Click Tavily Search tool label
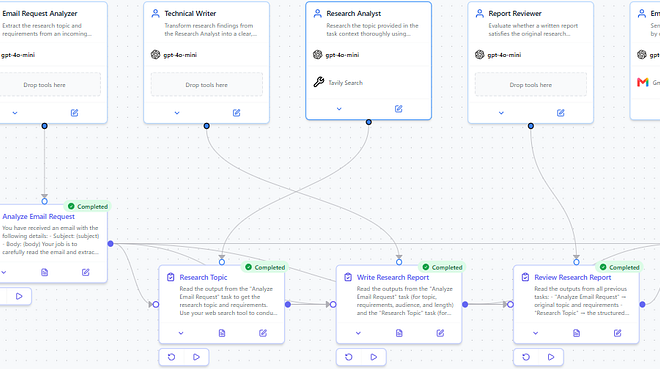This screenshot has width=660, height=369. coord(346,82)
